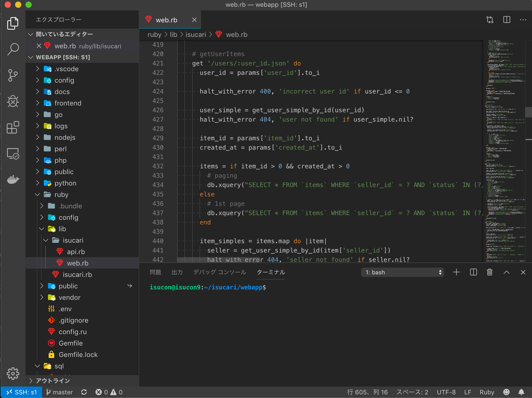
Task: Split the editor using the split icon
Action: [x=507, y=19]
